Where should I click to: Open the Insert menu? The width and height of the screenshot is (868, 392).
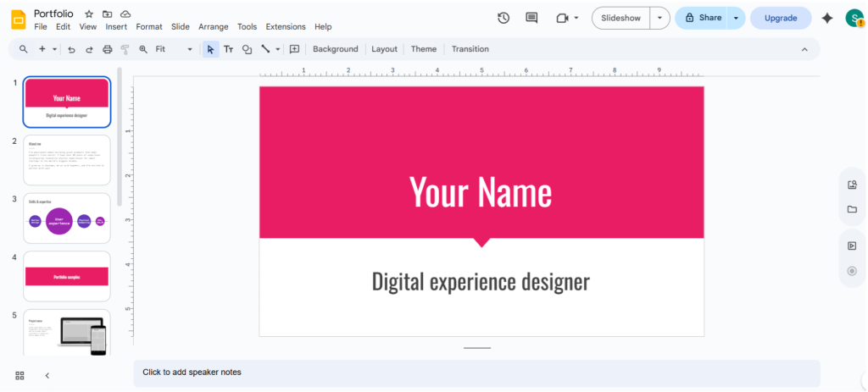[x=116, y=26]
